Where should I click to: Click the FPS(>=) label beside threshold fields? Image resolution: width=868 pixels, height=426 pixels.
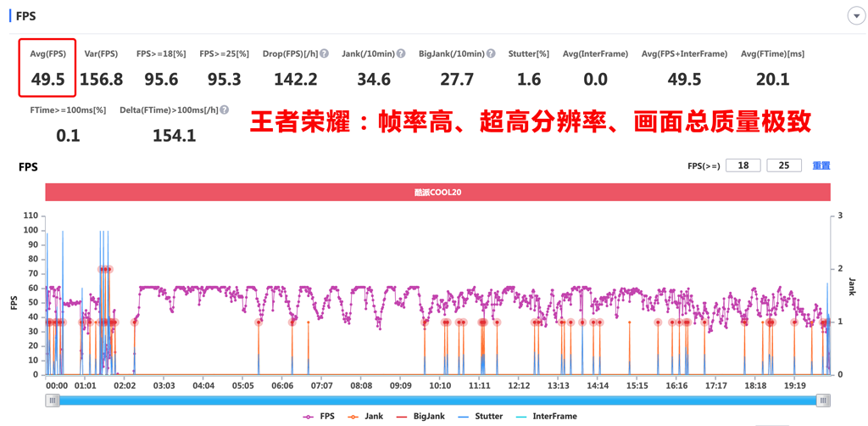pyautogui.click(x=704, y=165)
